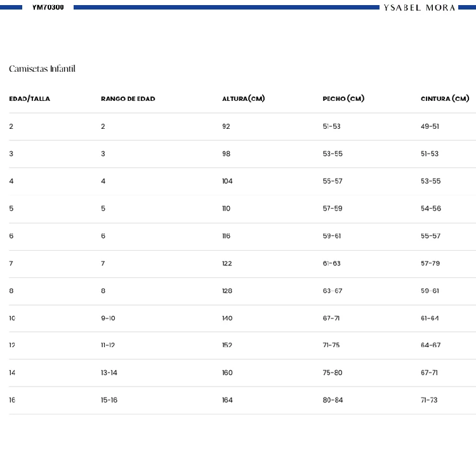The width and height of the screenshot is (476, 476).
Task: Click the waist measurement 49-51
Action: pyautogui.click(x=430, y=126)
